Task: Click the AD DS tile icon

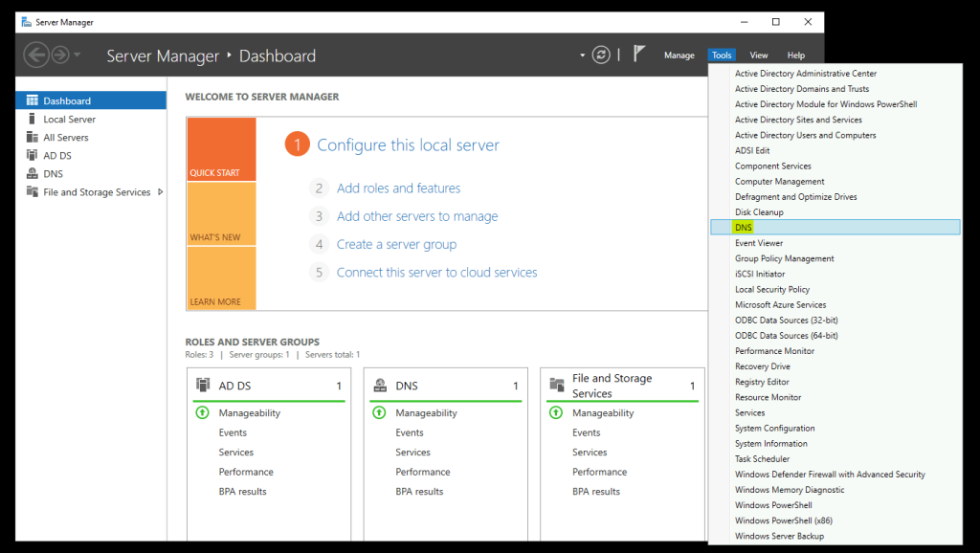Action: tap(203, 385)
